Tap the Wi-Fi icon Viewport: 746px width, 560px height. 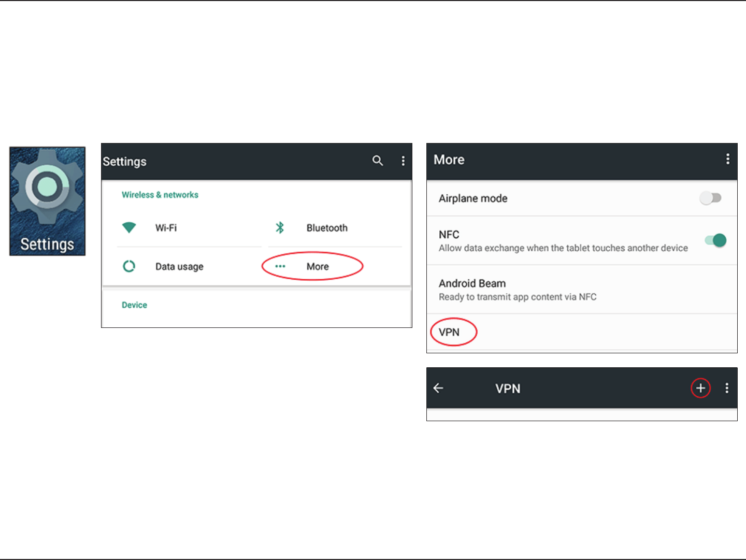tap(129, 227)
